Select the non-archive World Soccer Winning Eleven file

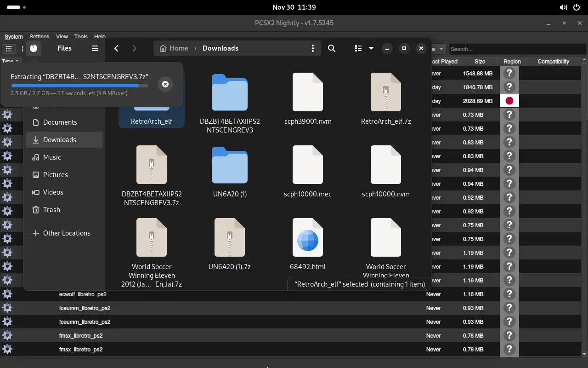click(x=386, y=237)
